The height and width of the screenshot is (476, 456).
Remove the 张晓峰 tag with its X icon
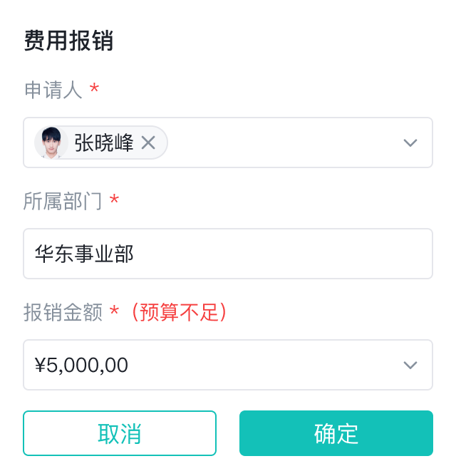point(148,143)
